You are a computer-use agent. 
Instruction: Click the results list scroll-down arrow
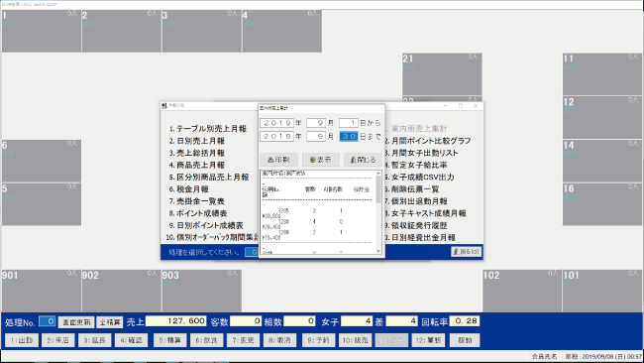(378, 251)
